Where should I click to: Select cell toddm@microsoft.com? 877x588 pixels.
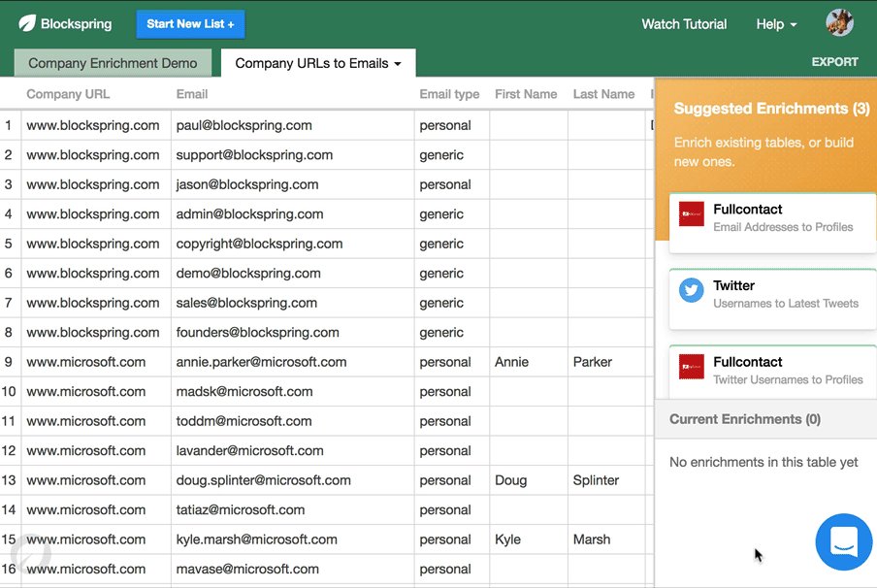293,421
